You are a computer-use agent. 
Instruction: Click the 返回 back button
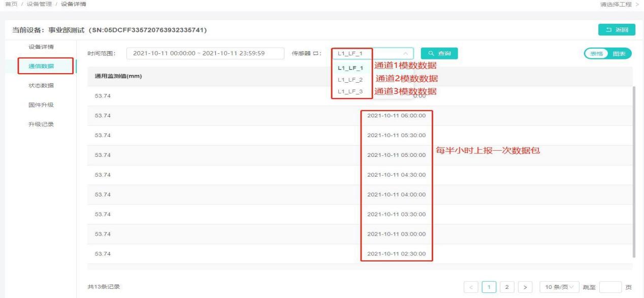click(617, 31)
